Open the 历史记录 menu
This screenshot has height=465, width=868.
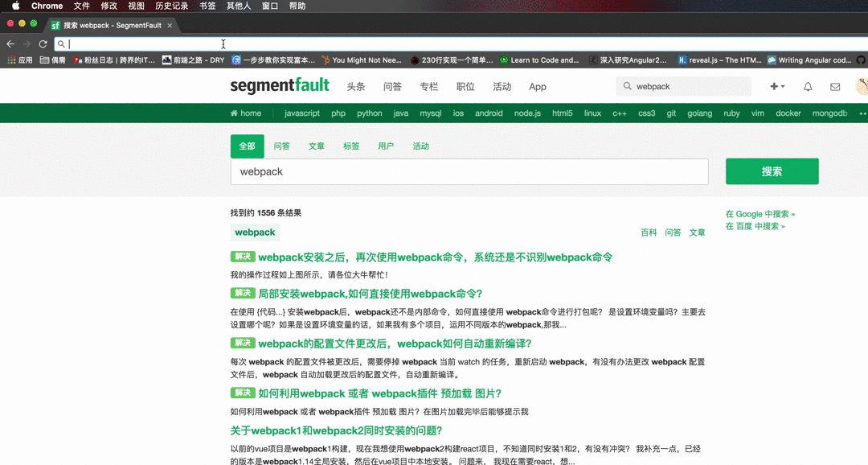coord(172,6)
